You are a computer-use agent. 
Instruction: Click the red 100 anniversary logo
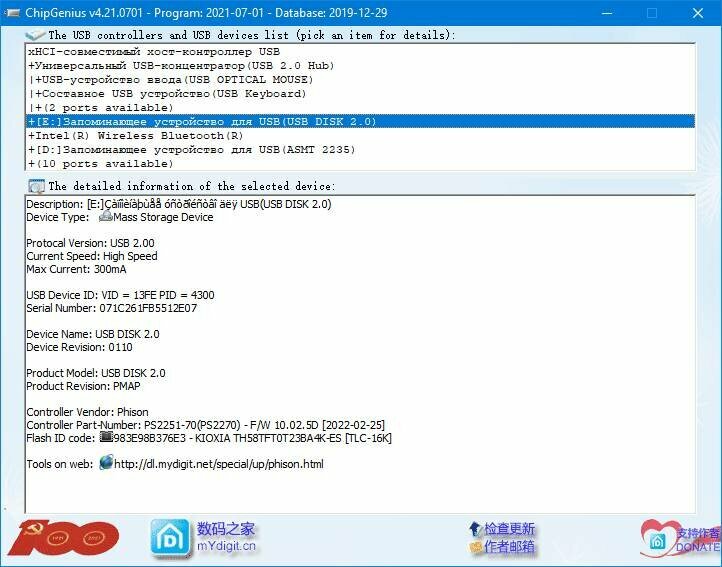(x=64, y=537)
